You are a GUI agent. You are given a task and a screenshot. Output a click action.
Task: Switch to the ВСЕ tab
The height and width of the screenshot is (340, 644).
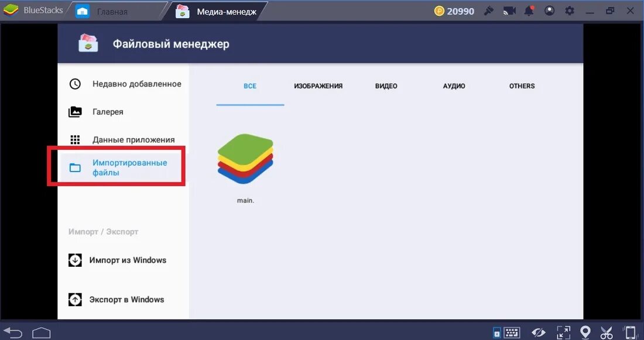[x=250, y=86]
